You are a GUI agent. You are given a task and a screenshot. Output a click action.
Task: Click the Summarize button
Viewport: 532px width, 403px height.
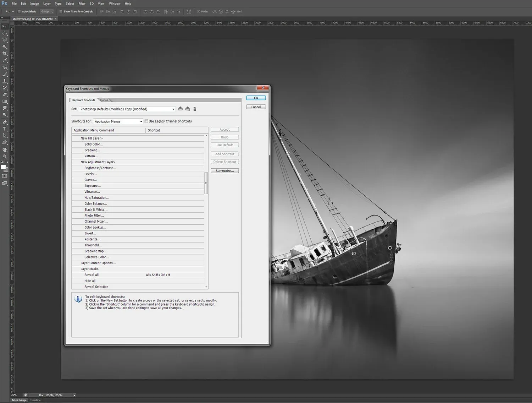click(x=225, y=170)
